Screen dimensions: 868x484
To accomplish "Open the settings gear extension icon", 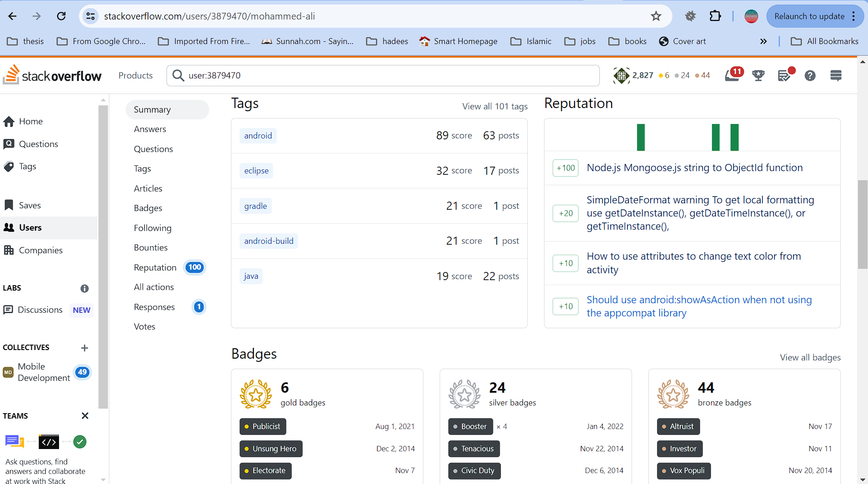I will click(x=690, y=16).
